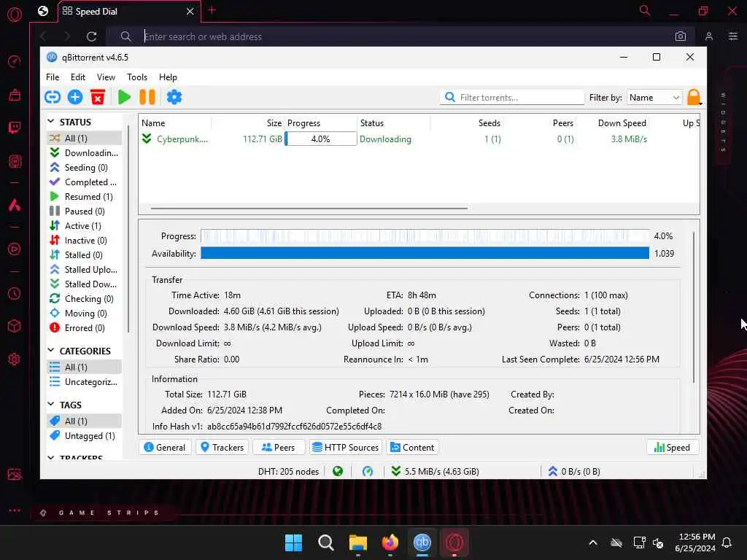Image resolution: width=747 pixels, height=560 pixels.
Task: Click torrent list horizontal scrollbar
Action: click(309, 208)
